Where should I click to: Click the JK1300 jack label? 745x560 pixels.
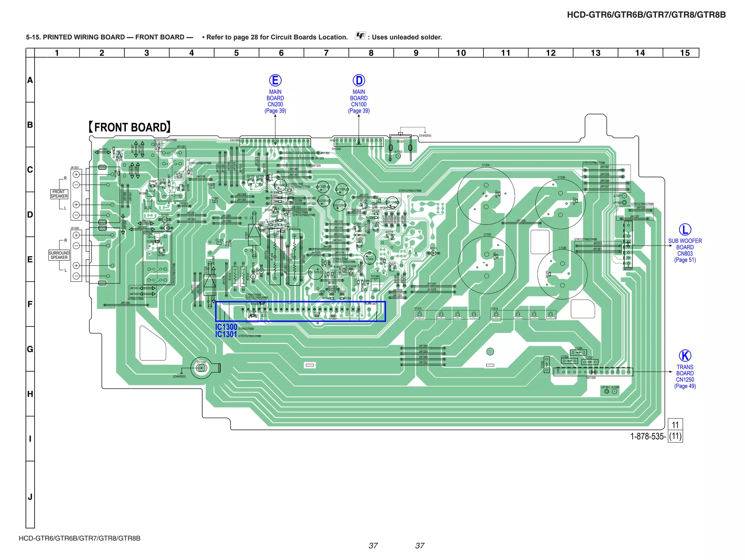coord(75,228)
